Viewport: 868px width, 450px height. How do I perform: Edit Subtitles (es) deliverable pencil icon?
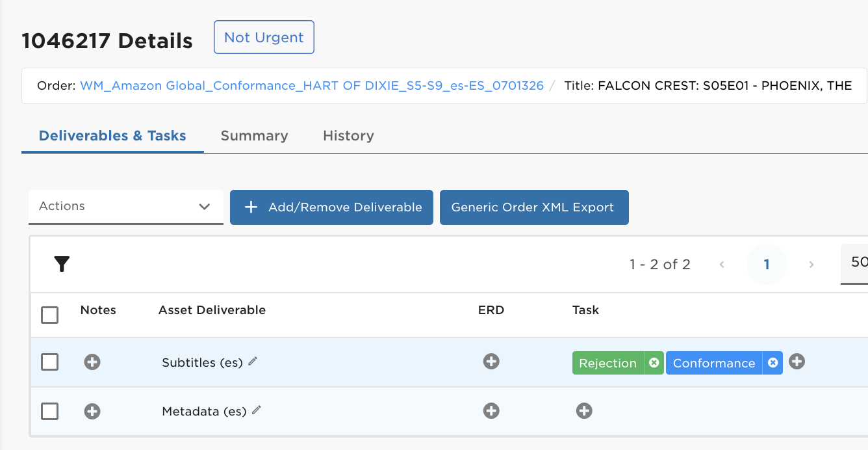(x=253, y=361)
